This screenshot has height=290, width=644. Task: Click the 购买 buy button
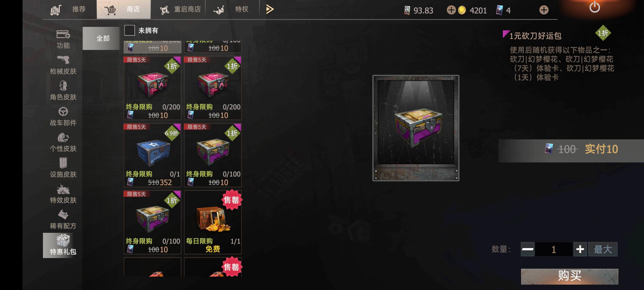(570, 276)
